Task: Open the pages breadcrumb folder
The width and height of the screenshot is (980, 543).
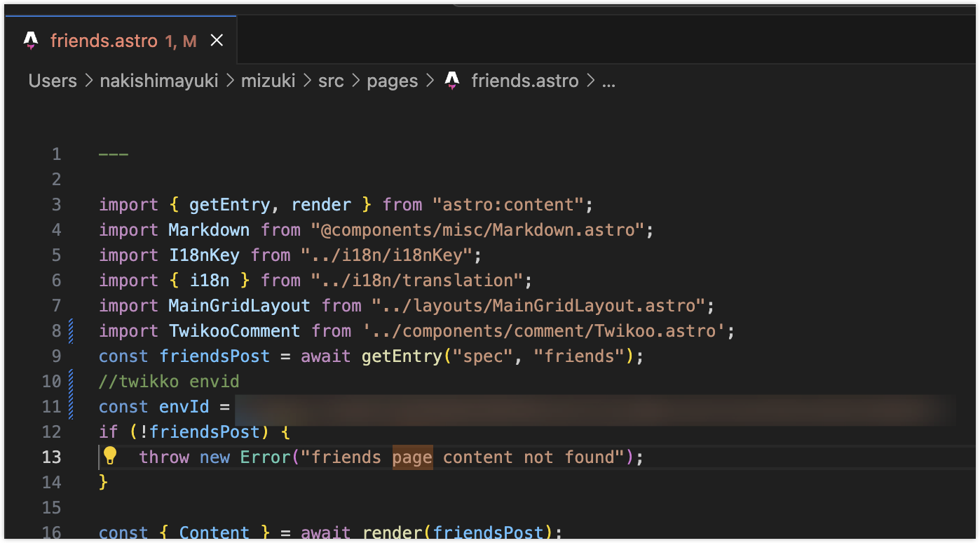Action: click(x=392, y=81)
